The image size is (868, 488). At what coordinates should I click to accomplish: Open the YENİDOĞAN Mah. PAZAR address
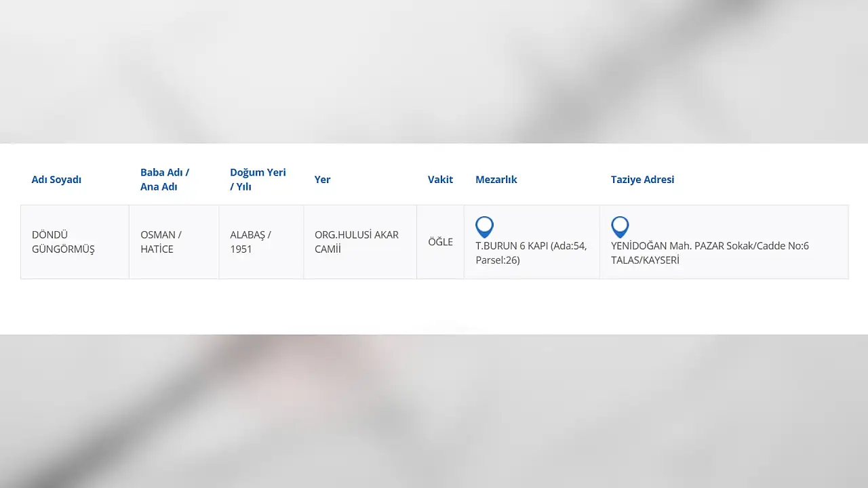[709, 246]
